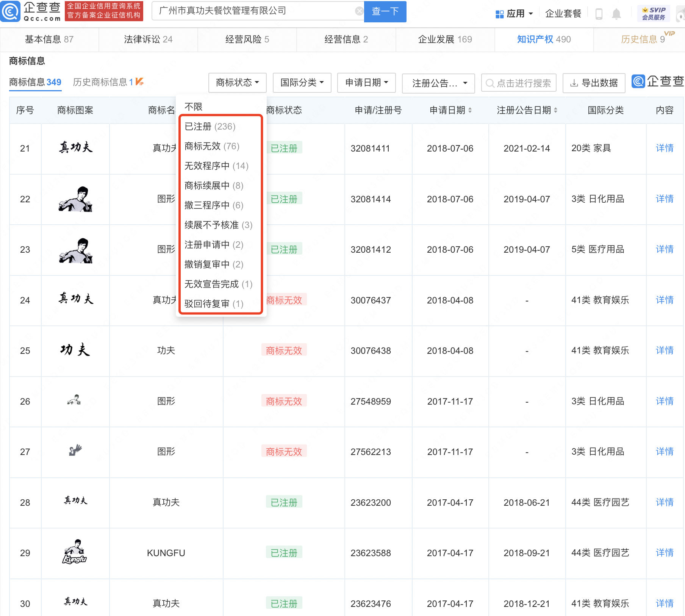Open 详情 link for trademark 32081411

tap(665, 148)
